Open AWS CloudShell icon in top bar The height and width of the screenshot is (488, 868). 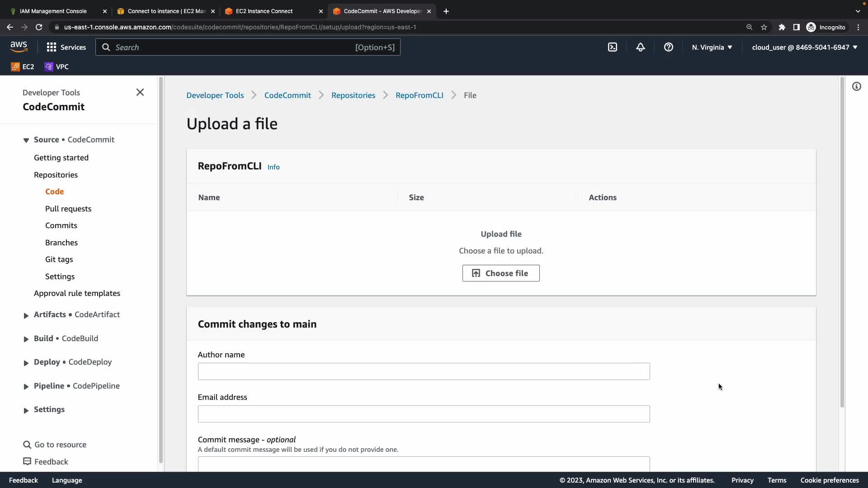tap(612, 47)
